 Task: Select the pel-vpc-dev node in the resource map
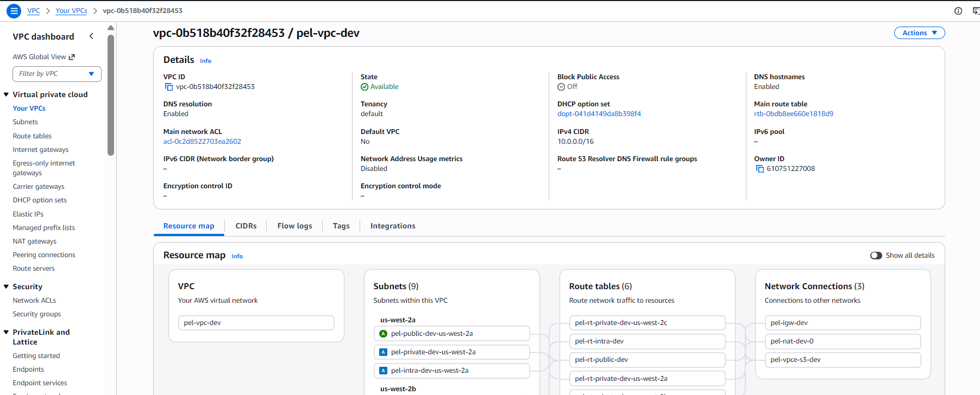(256, 323)
